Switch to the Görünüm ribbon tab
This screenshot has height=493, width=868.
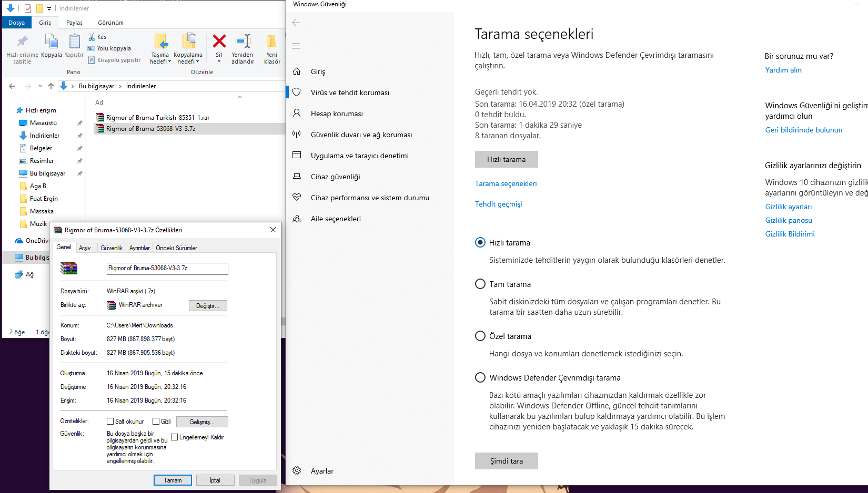click(110, 23)
